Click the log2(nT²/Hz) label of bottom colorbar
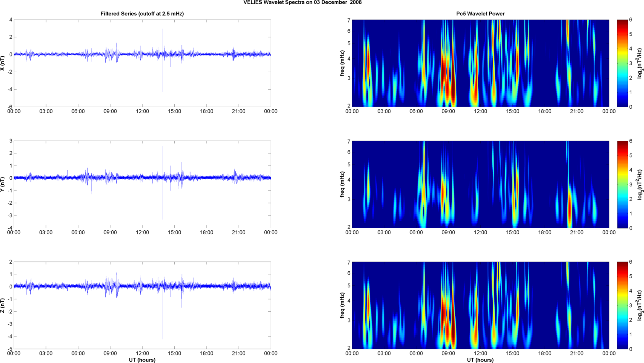 640,305
